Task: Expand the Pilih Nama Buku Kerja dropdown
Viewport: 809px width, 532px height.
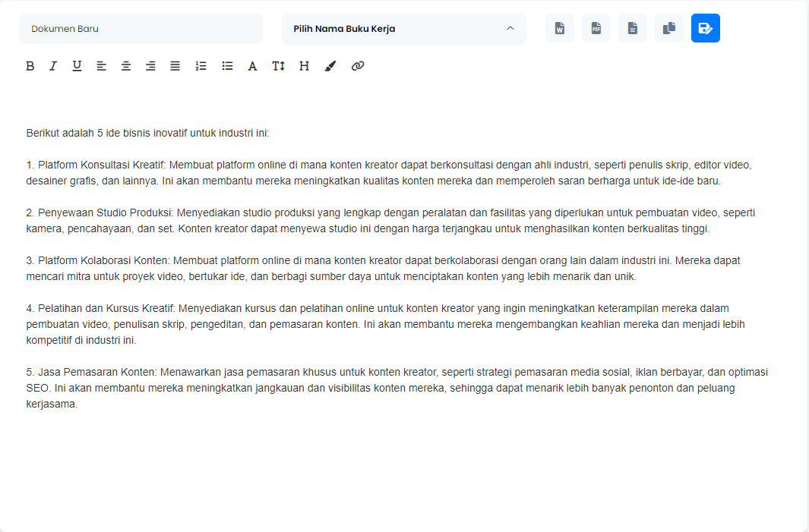Action: click(403, 29)
